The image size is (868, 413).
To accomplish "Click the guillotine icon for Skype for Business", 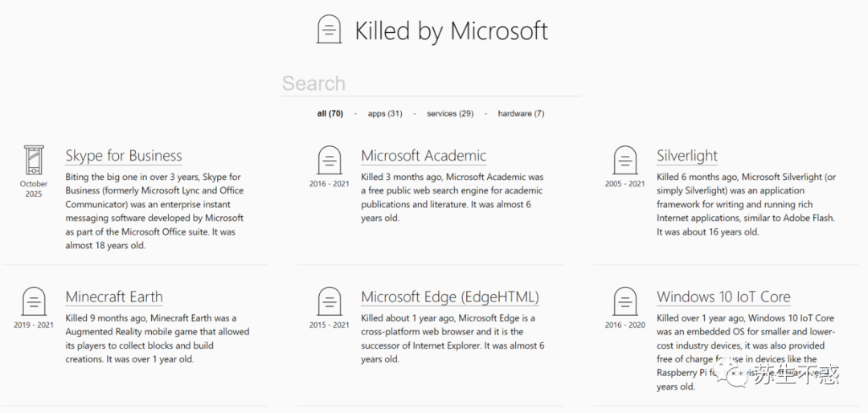I will [x=34, y=160].
